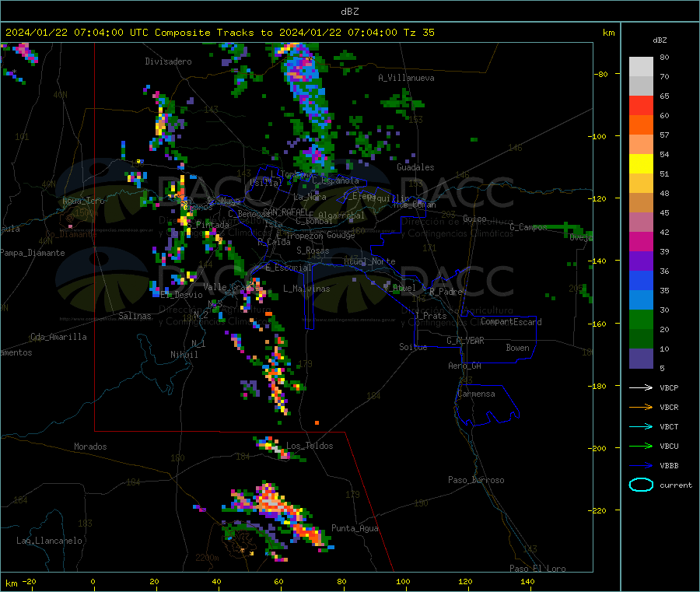Click the 'J_Prats' place label
Screen dimensions: 700x592
click(430, 316)
